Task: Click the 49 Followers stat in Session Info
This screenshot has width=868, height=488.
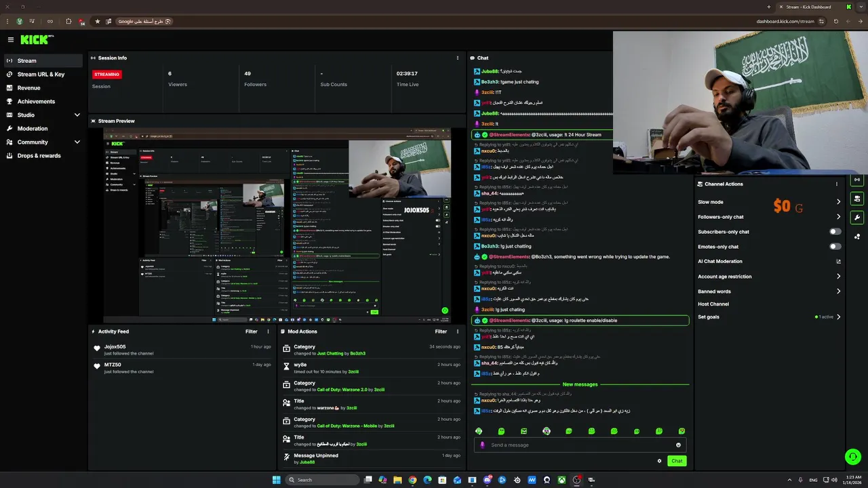Action: pyautogui.click(x=256, y=79)
